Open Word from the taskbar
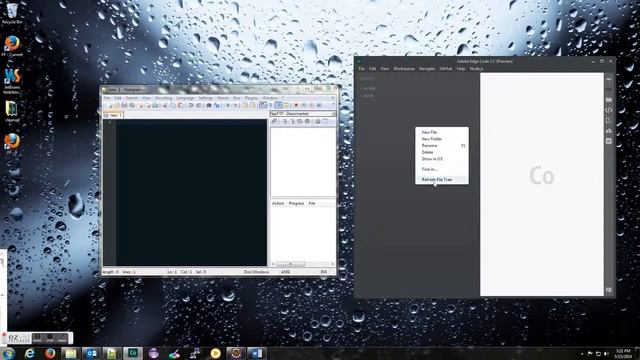This screenshot has height=360, width=640. pyautogui.click(x=257, y=353)
